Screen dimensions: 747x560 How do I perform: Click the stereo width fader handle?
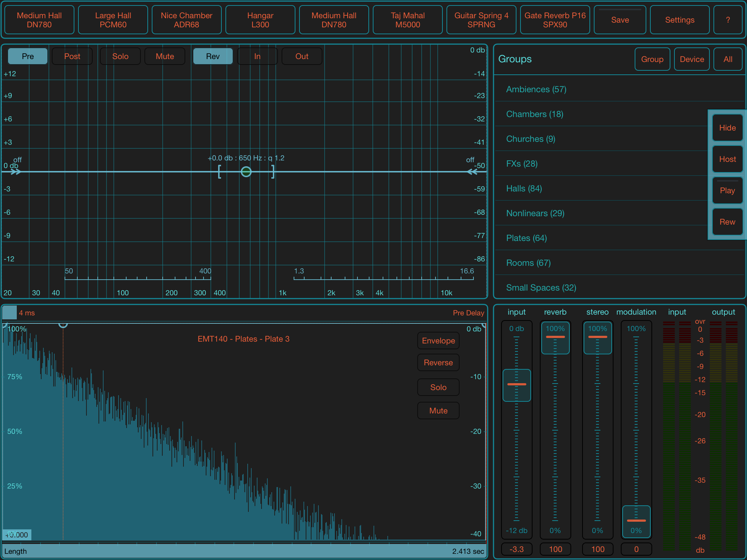point(598,338)
